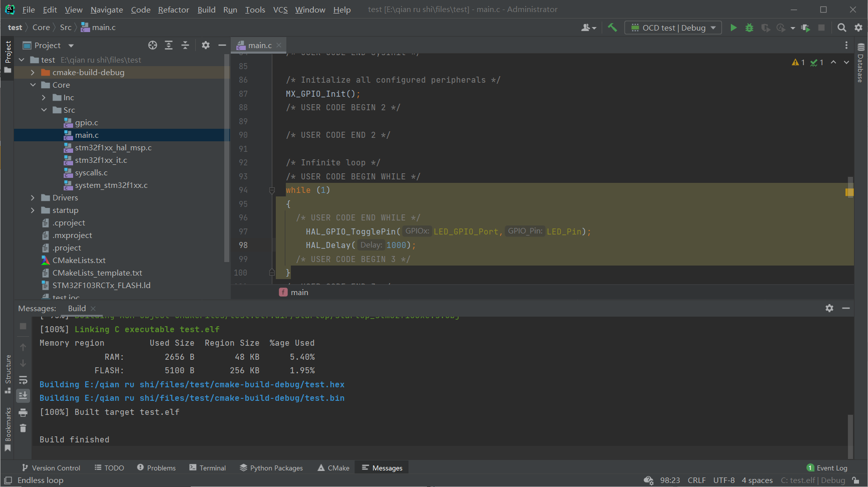The width and height of the screenshot is (868, 487).
Task: Toggle tool window bars button
Action: (8, 480)
